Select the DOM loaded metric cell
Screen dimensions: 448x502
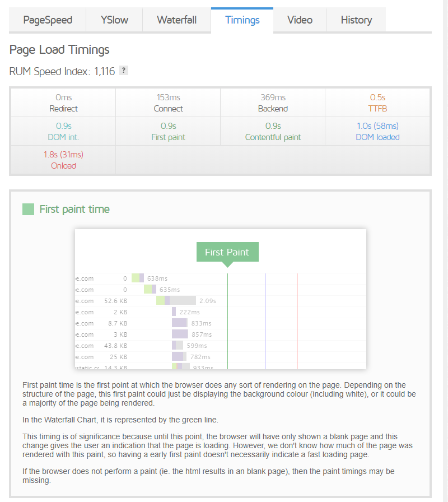click(x=377, y=131)
